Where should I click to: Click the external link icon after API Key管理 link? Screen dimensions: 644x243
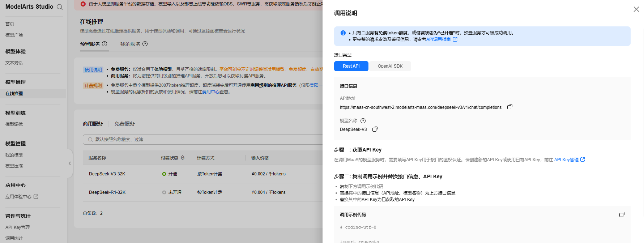pyautogui.click(x=583, y=159)
